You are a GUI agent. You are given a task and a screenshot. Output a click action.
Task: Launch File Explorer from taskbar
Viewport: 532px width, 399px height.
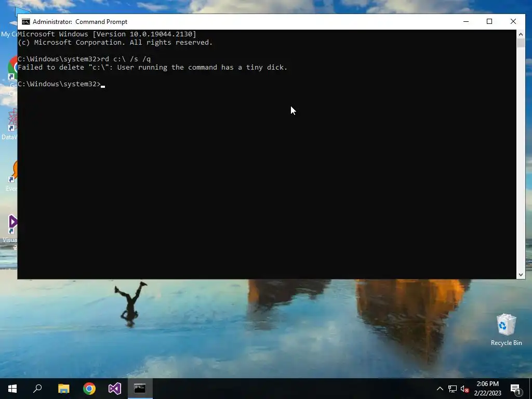63,389
